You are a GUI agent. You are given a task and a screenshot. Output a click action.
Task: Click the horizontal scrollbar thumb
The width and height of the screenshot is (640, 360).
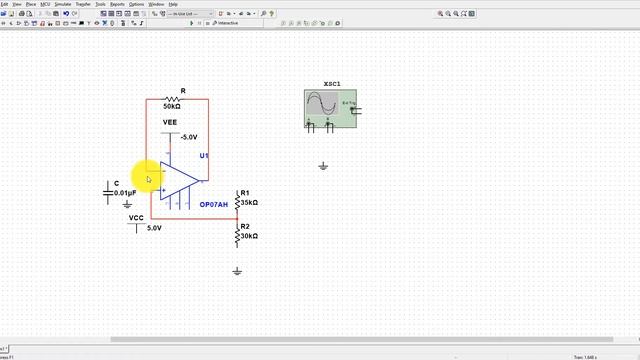pos(362,339)
